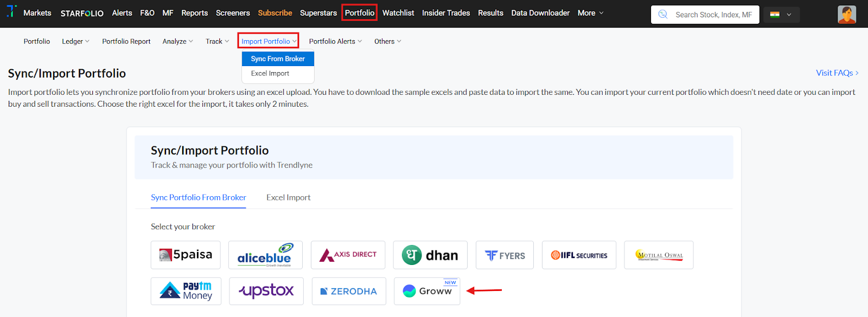
Task: Open F&O in top navigation
Action: click(147, 13)
